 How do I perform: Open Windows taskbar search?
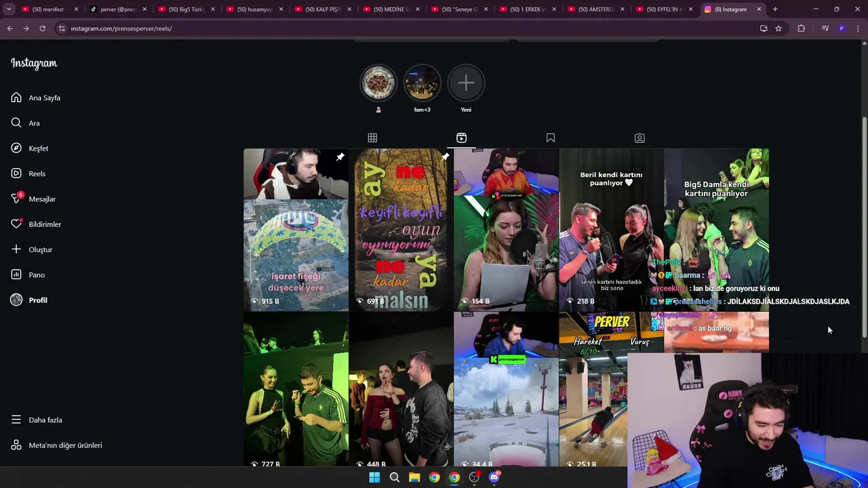(x=394, y=477)
